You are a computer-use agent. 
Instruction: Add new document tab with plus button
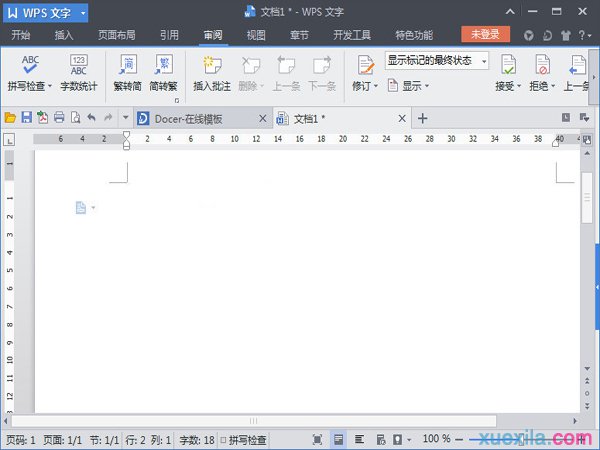(422, 118)
